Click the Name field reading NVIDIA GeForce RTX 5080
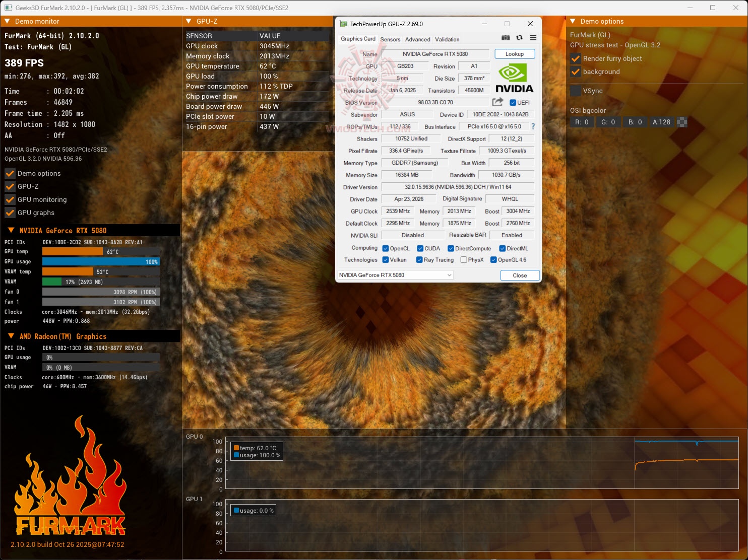Image resolution: width=748 pixels, height=560 pixels. (435, 54)
